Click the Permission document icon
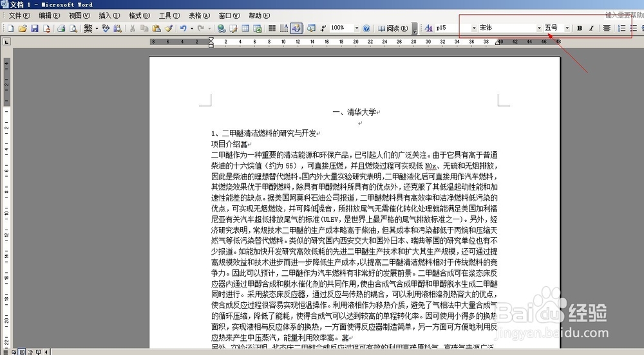Image resolution: width=644 pixels, height=355 pixels. pos(47,28)
